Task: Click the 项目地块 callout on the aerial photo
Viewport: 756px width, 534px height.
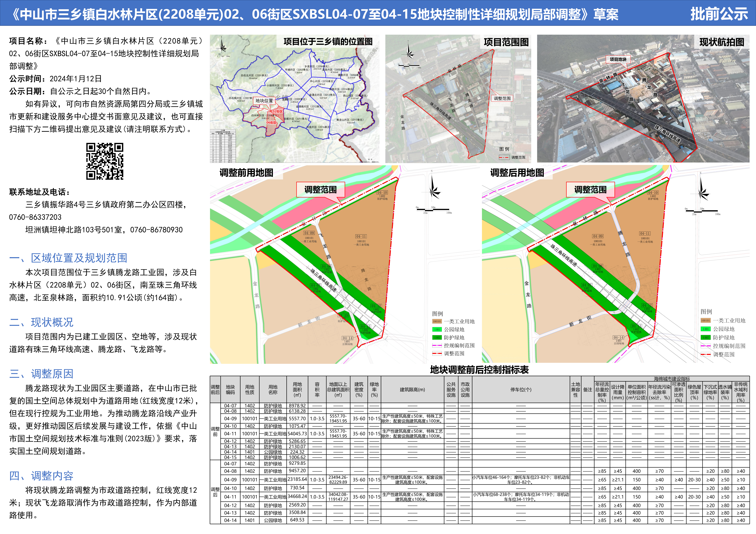Action: click(x=618, y=60)
